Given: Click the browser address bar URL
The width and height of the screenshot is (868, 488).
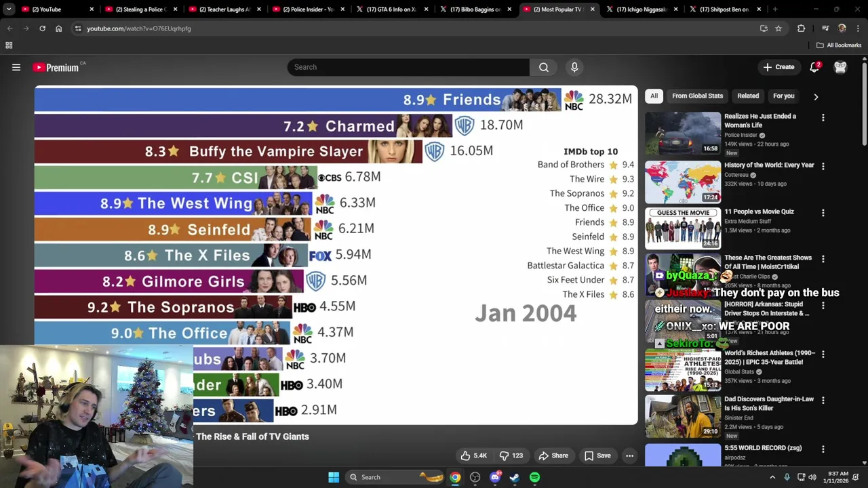Looking at the screenshot, I should (138, 28).
